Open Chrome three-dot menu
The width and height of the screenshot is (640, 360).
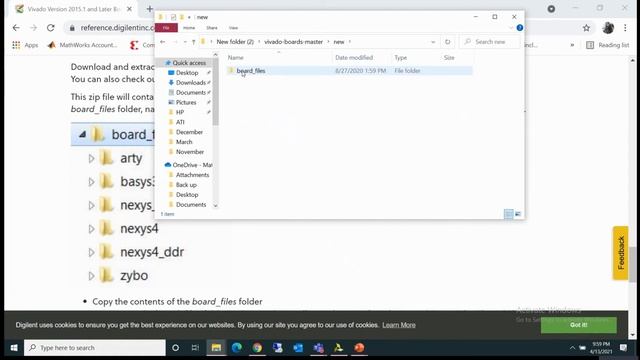pos(625,28)
